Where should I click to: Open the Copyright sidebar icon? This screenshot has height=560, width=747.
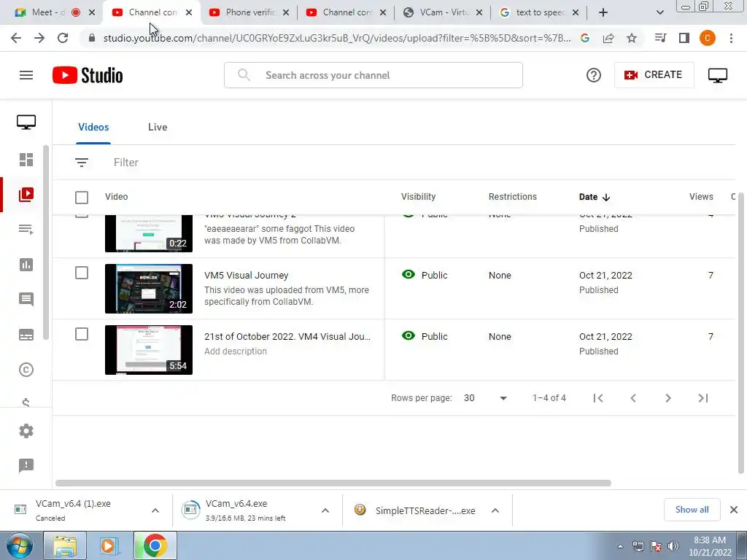[x=26, y=370]
